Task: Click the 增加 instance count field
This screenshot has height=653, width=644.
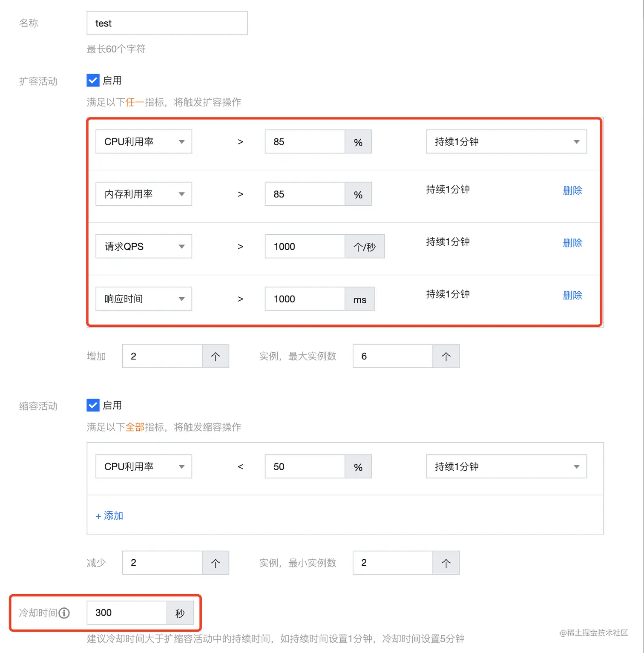Action: [162, 356]
